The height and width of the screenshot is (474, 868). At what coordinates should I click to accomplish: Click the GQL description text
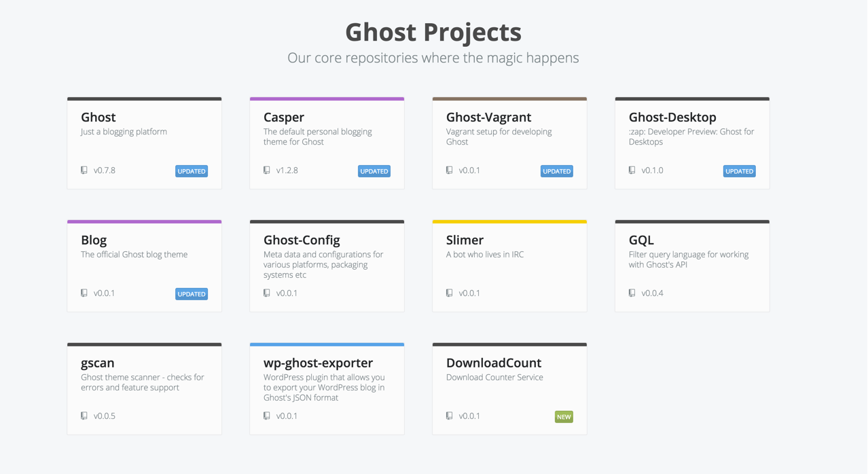point(688,259)
